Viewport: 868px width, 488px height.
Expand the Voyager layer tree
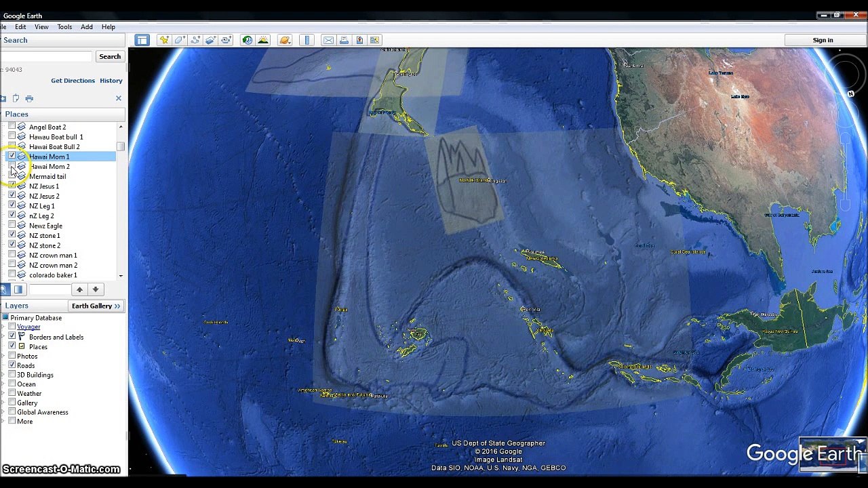click(3, 327)
